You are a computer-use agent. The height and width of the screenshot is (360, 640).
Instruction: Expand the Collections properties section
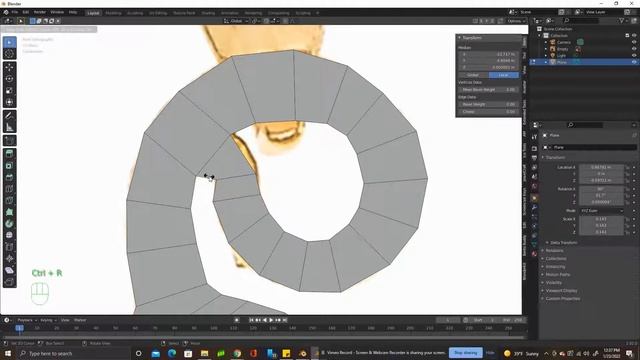point(555,258)
